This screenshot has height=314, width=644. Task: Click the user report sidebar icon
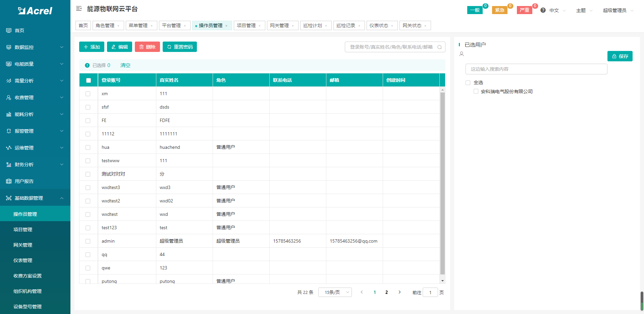click(x=9, y=181)
